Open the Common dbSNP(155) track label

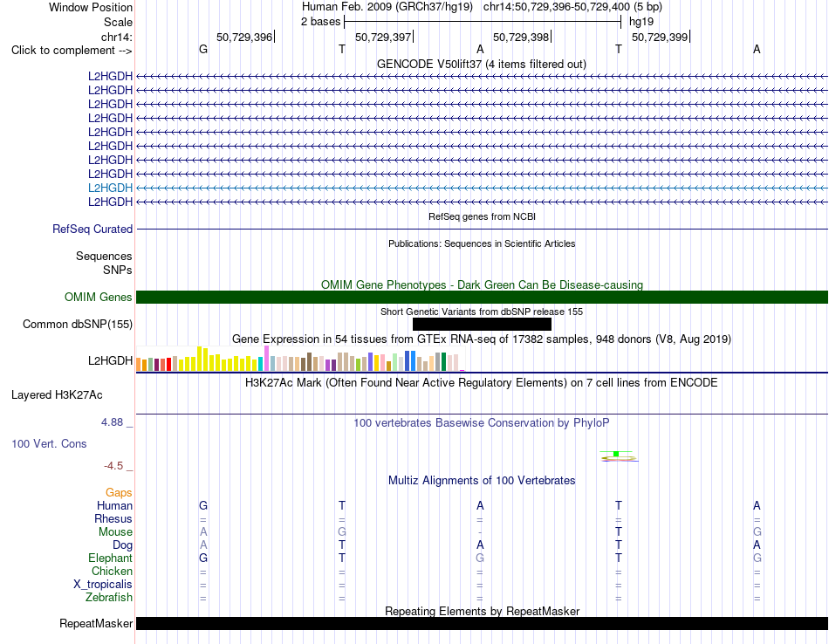click(x=78, y=324)
